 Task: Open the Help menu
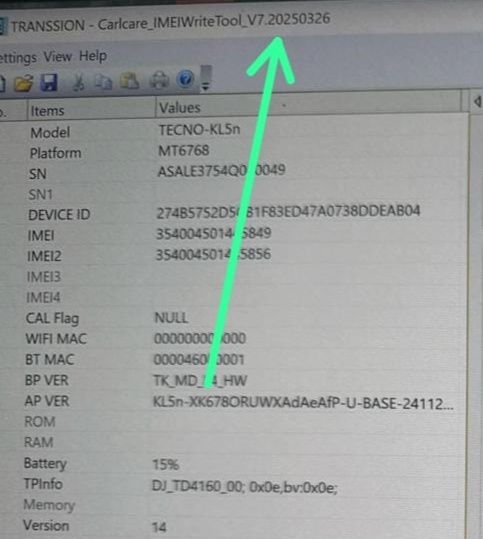93,56
